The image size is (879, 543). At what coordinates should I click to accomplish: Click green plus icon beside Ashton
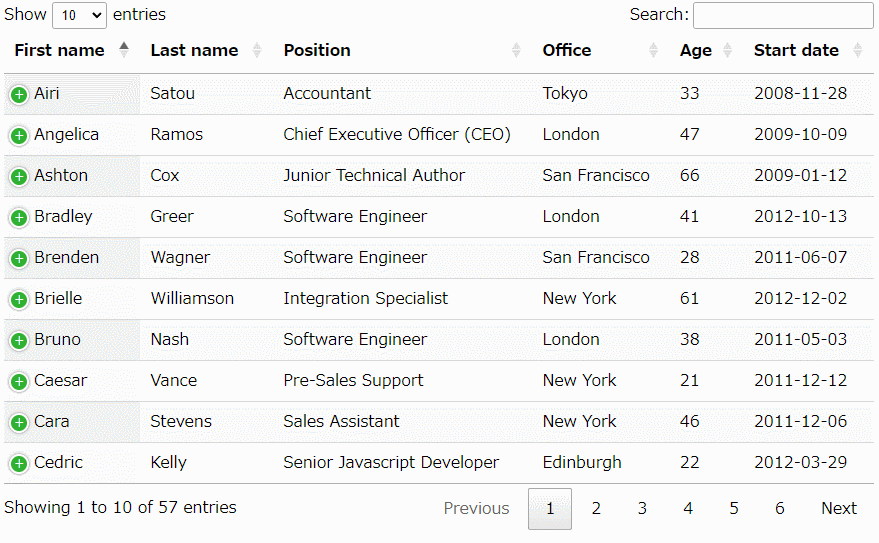[19, 177]
